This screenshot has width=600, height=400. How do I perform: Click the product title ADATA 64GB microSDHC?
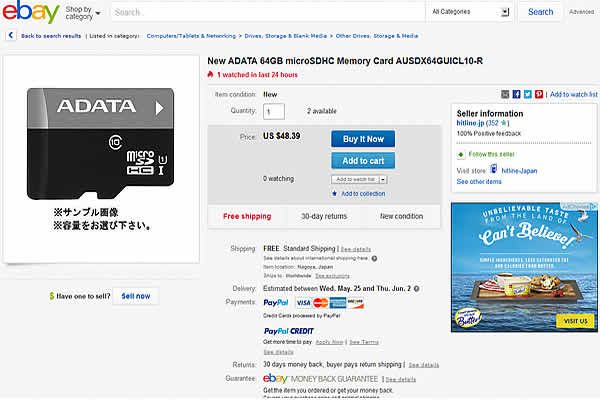[x=345, y=61]
